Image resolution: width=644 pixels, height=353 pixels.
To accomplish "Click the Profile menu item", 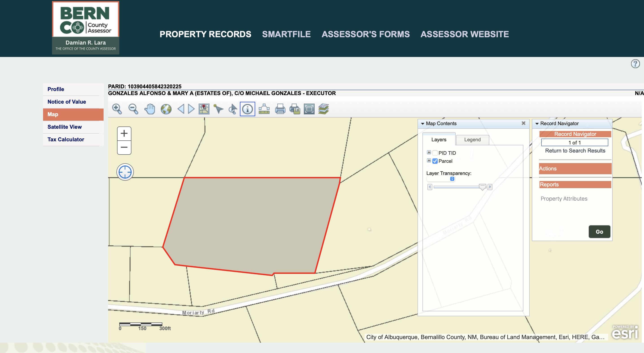I will coord(56,89).
